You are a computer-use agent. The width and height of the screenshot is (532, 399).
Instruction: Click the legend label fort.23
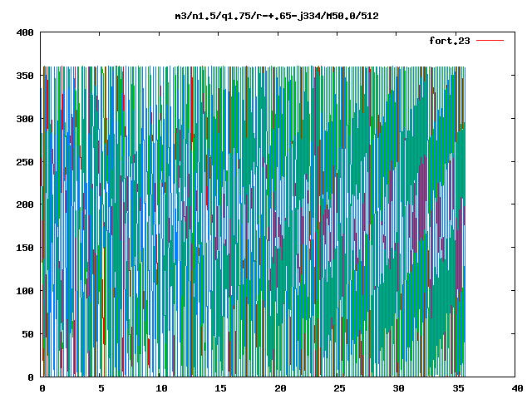pyautogui.click(x=450, y=41)
